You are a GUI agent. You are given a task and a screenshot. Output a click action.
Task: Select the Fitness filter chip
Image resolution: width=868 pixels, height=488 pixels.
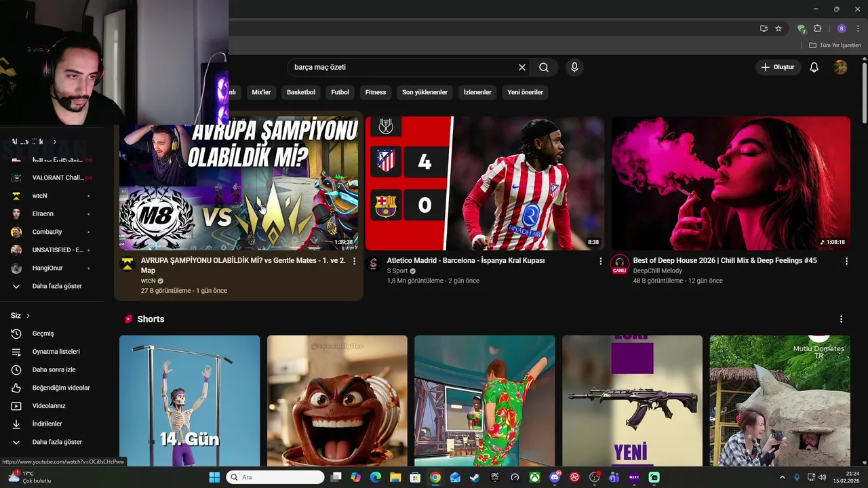click(x=376, y=92)
